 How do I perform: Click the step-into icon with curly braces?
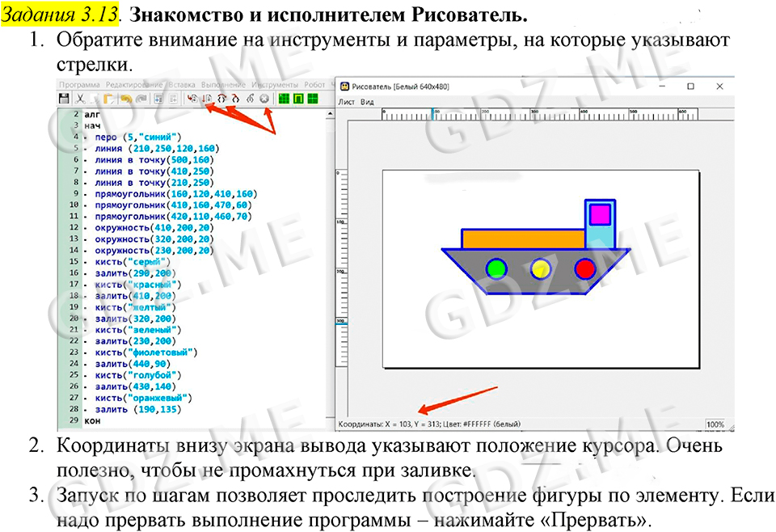point(221,98)
